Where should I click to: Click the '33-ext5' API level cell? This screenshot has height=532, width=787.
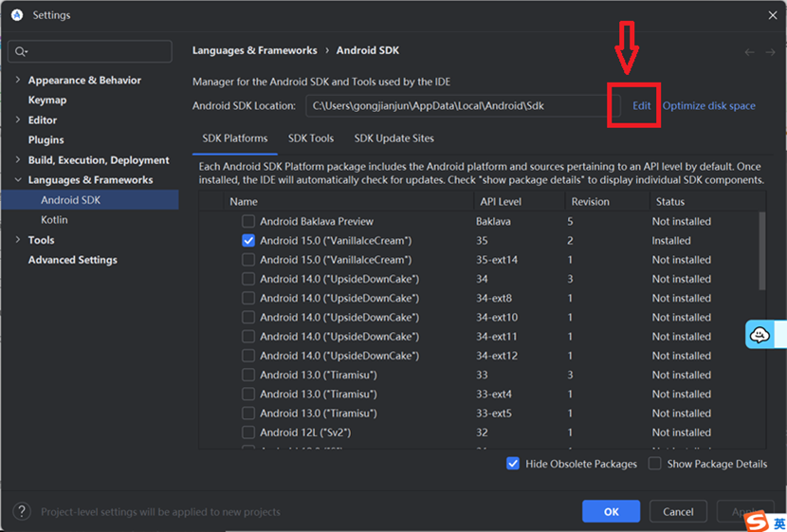click(x=494, y=413)
